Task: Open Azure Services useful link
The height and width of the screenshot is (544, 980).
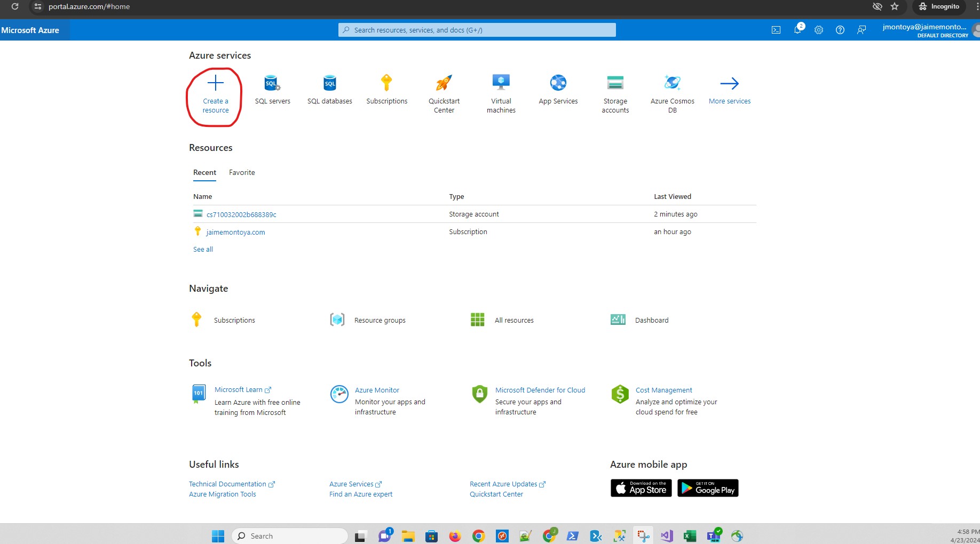Action: tap(355, 484)
